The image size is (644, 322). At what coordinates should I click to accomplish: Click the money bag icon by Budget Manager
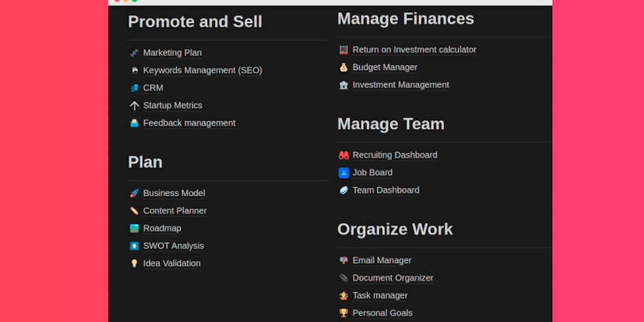pyautogui.click(x=343, y=67)
